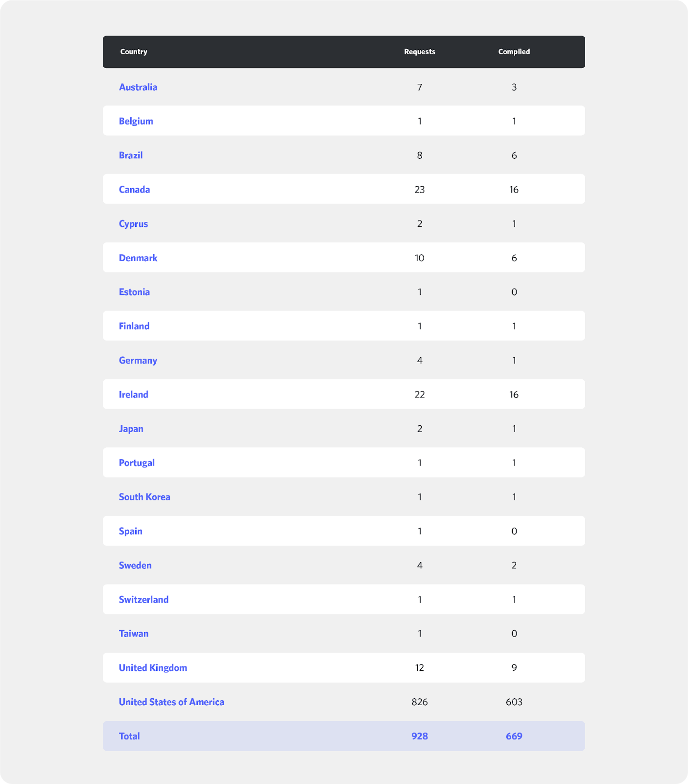The width and height of the screenshot is (688, 784).
Task: Open the Brazil country link
Action: (x=131, y=155)
